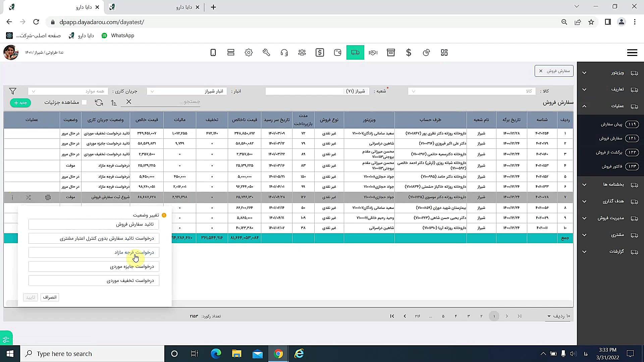The width and height of the screenshot is (644, 362).
Task: Open the more options dots in row 7
Action: (12, 197)
